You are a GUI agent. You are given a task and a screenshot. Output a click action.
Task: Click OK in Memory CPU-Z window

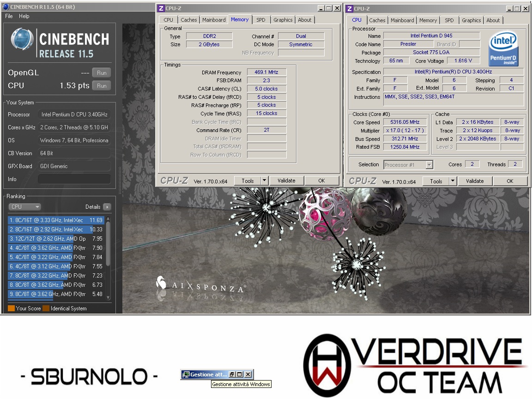tap(321, 181)
